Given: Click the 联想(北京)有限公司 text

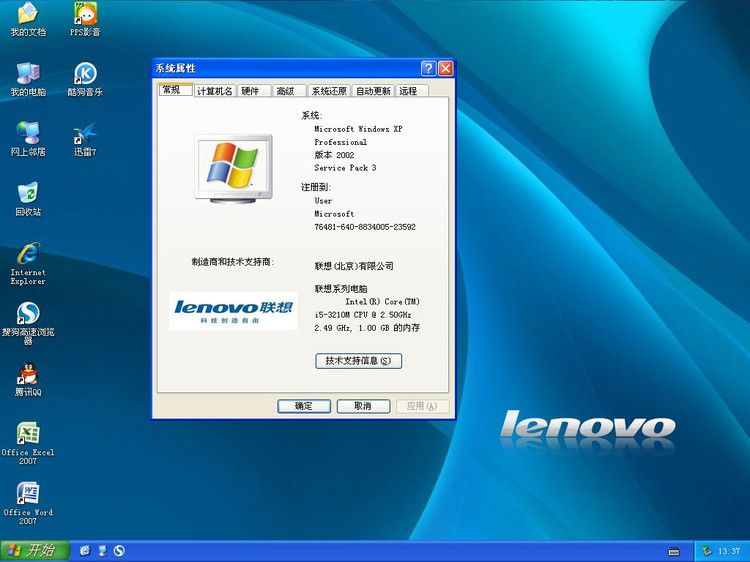Looking at the screenshot, I should (x=354, y=266).
